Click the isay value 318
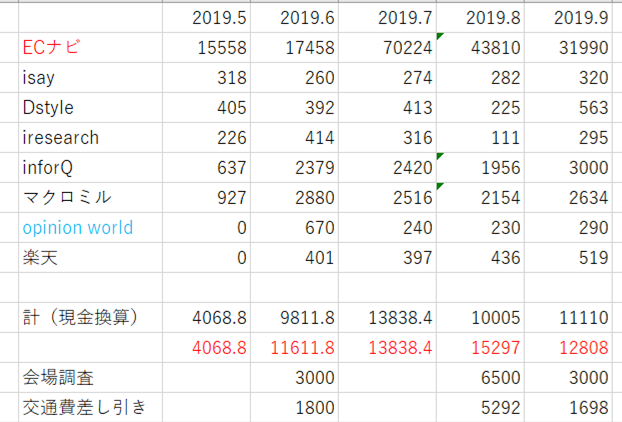The height and width of the screenshot is (422, 622). (207, 78)
